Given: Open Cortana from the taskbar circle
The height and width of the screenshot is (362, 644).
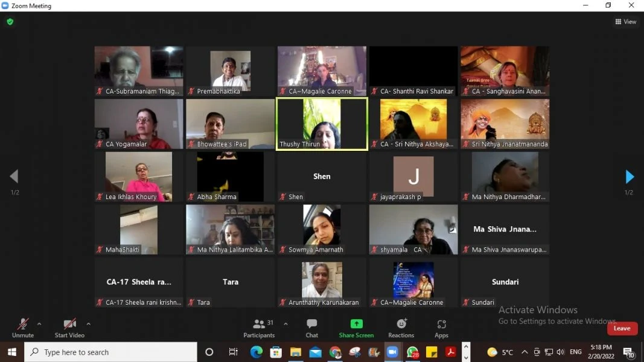Looking at the screenshot, I should tap(209, 352).
